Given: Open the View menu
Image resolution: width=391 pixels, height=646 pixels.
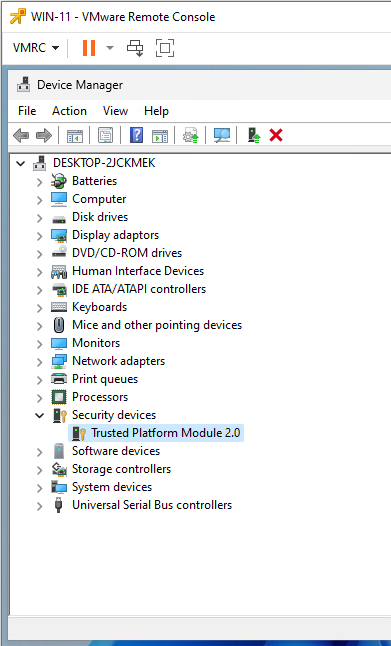Looking at the screenshot, I should (x=115, y=111).
